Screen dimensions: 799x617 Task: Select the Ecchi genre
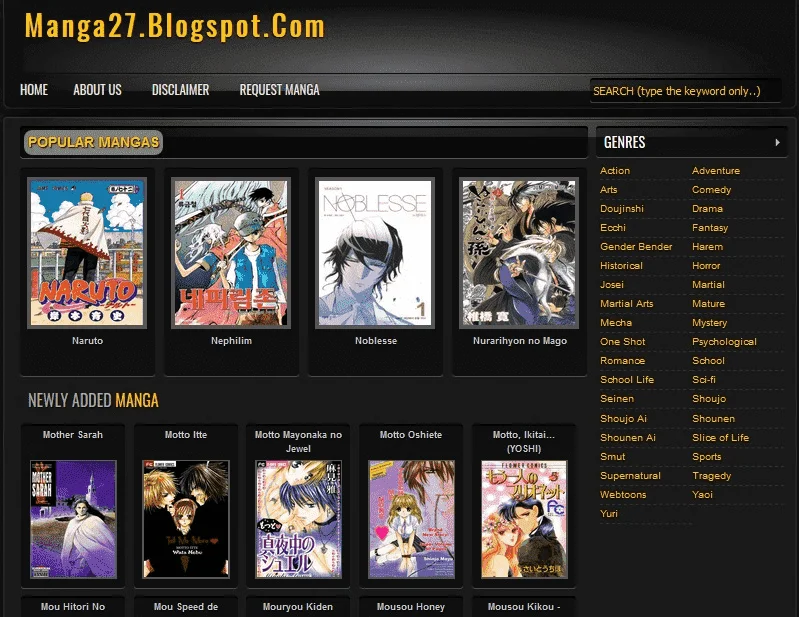[x=612, y=228]
